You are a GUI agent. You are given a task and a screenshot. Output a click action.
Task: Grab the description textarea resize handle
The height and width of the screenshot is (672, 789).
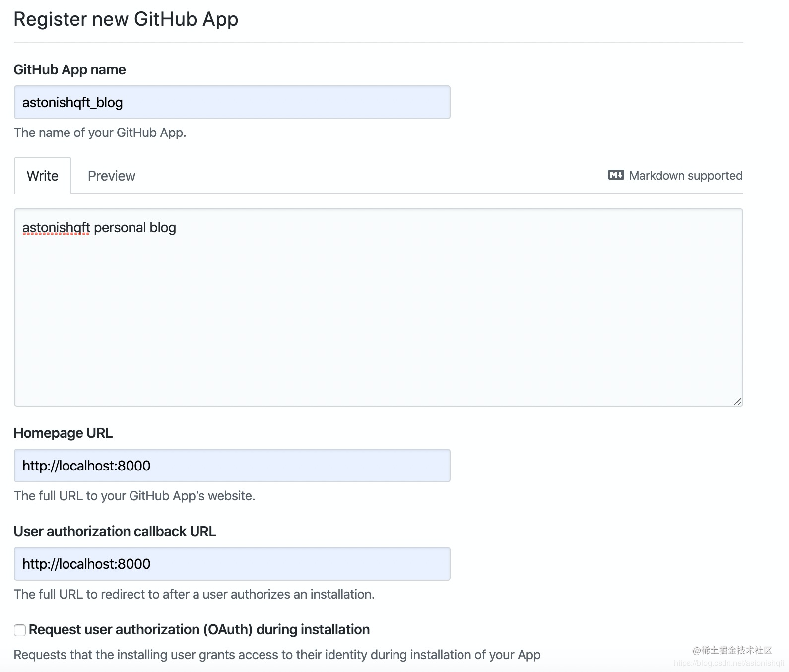[738, 402]
